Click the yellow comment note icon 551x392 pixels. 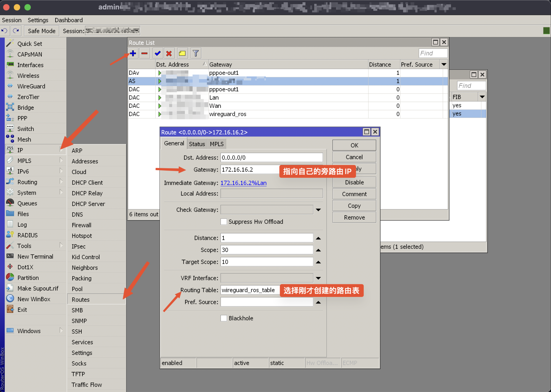[x=182, y=53]
